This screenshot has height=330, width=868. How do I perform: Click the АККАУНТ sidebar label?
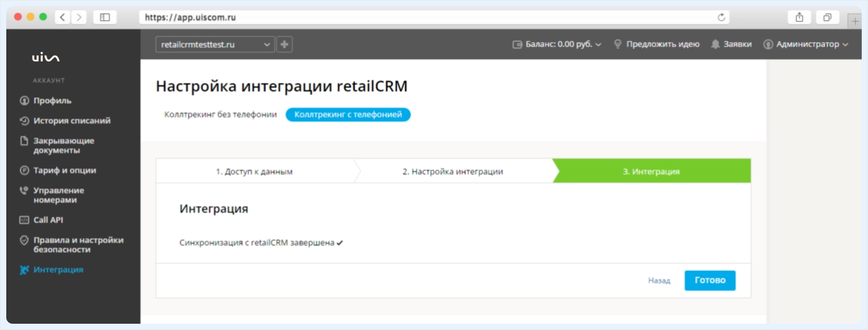pyautogui.click(x=49, y=80)
